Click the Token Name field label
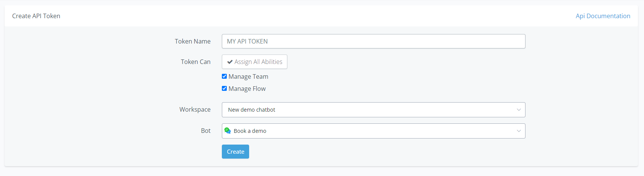Image resolution: width=644 pixels, height=176 pixels. [x=192, y=41]
